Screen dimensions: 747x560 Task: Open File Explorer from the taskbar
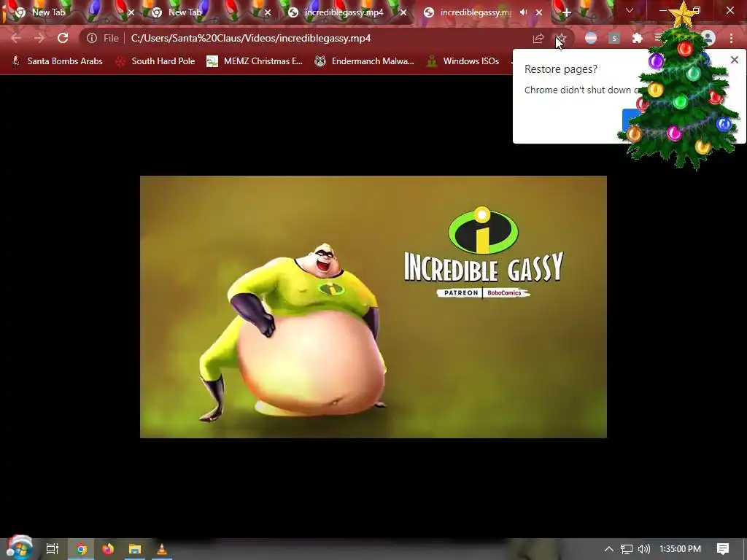tap(135, 549)
